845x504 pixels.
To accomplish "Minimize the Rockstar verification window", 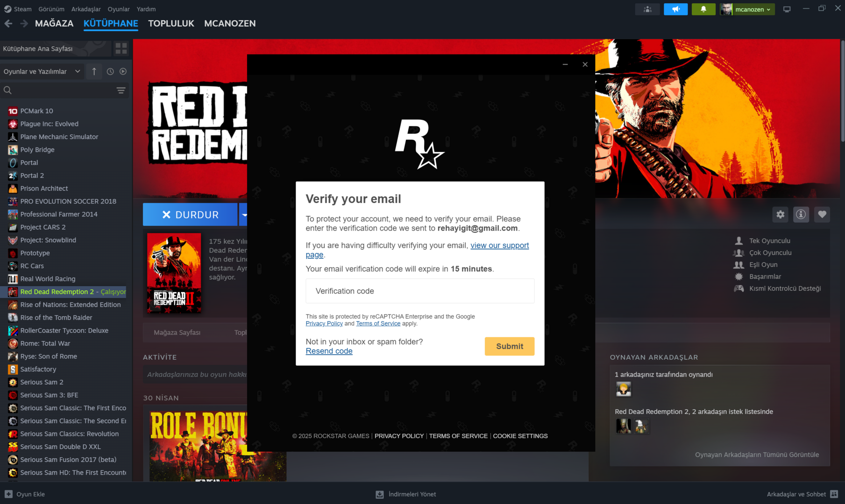I will pyautogui.click(x=565, y=64).
